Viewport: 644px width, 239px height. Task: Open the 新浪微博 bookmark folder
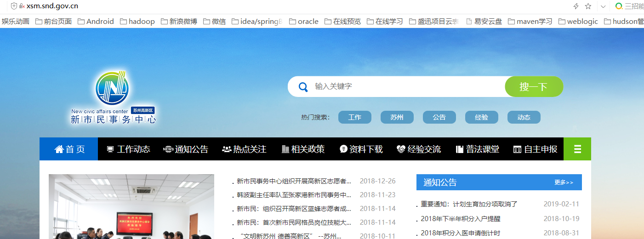click(178, 21)
